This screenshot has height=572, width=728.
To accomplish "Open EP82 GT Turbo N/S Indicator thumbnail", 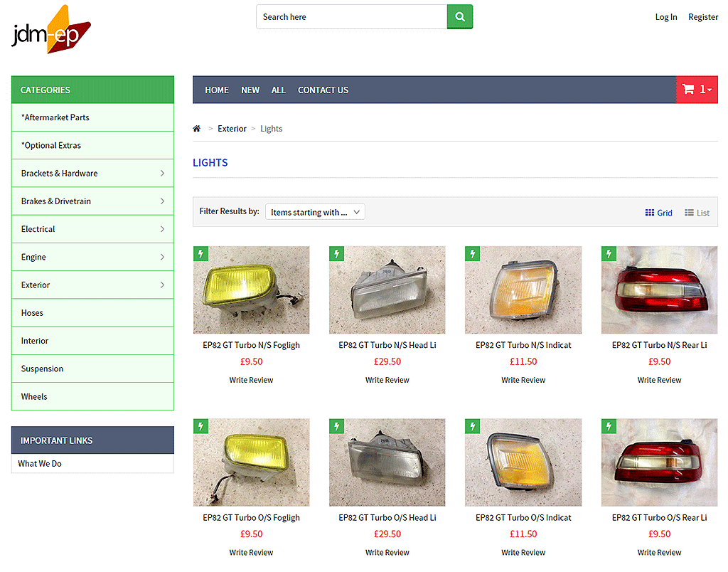I will pos(523,290).
